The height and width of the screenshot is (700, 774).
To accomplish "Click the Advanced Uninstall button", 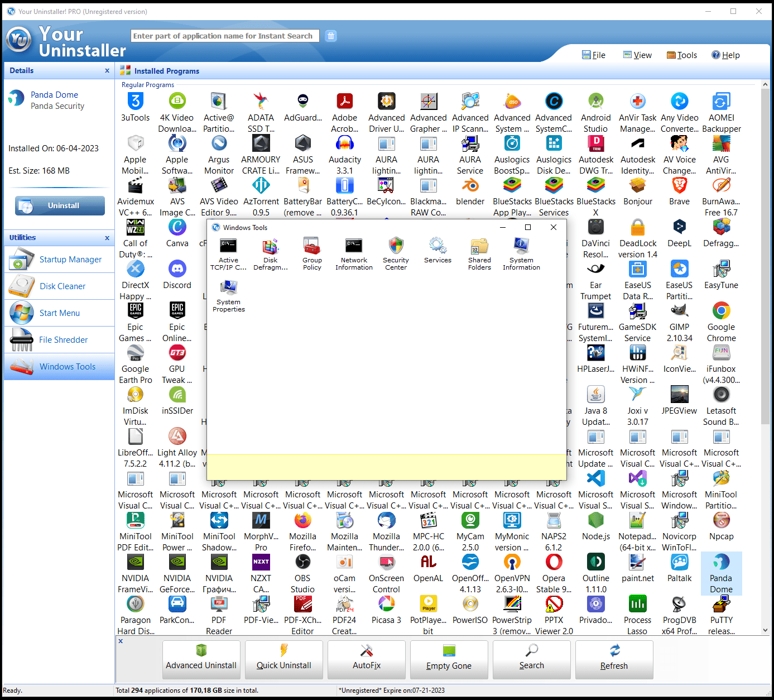I will click(x=201, y=659).
